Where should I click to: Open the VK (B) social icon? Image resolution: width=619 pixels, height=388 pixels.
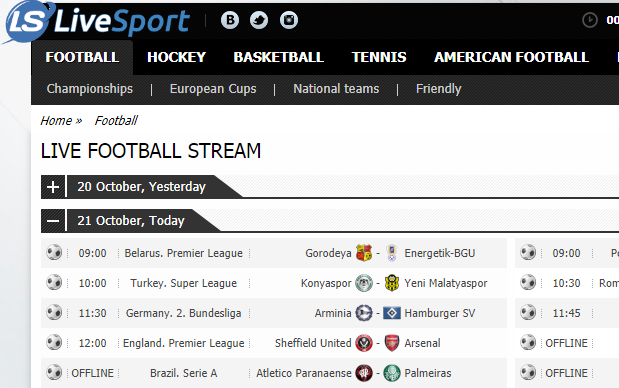click(x=230, y=20)
